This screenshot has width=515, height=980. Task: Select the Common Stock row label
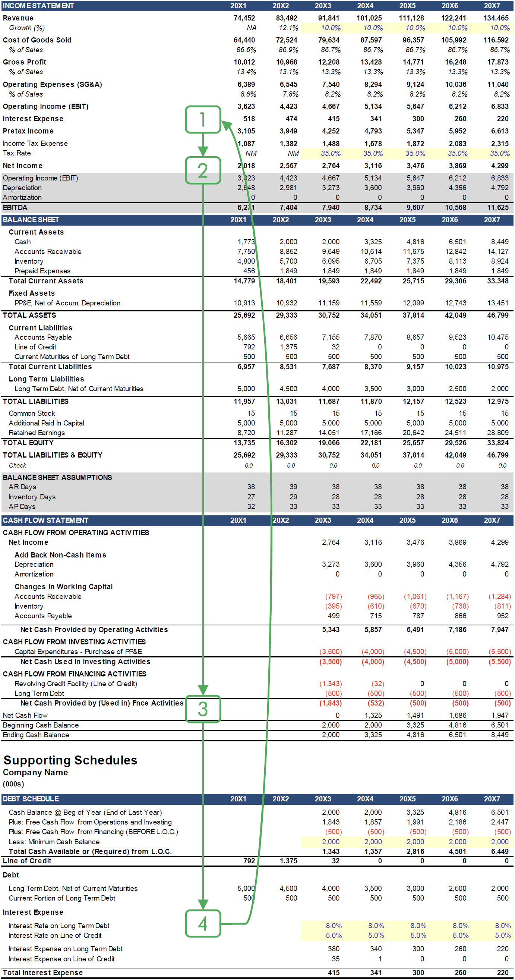coord(32,413)
